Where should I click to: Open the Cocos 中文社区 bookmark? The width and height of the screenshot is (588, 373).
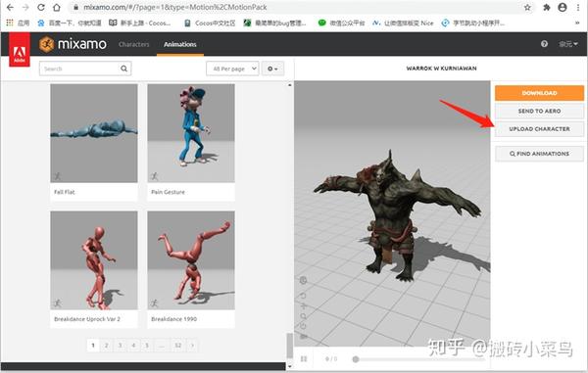point(210,23)
